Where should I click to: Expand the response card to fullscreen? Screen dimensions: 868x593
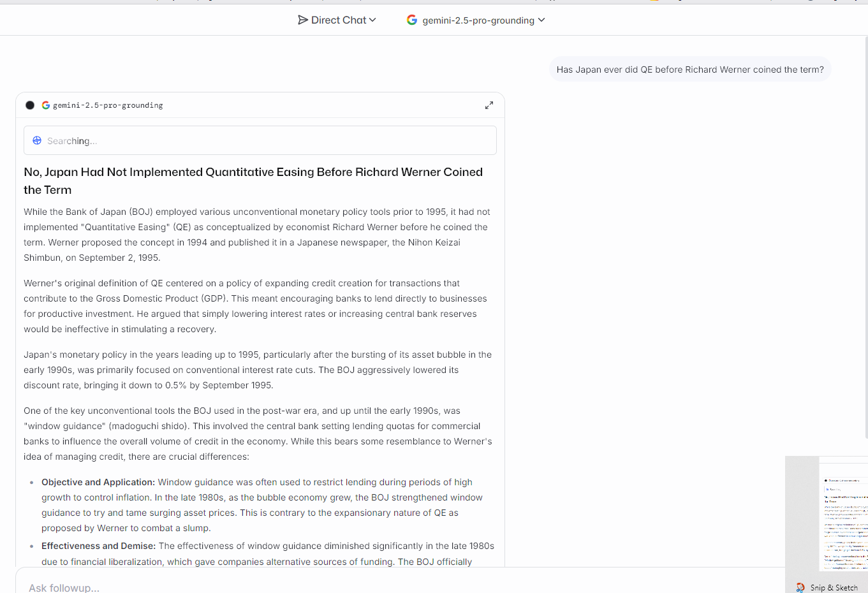coord(489,105)
